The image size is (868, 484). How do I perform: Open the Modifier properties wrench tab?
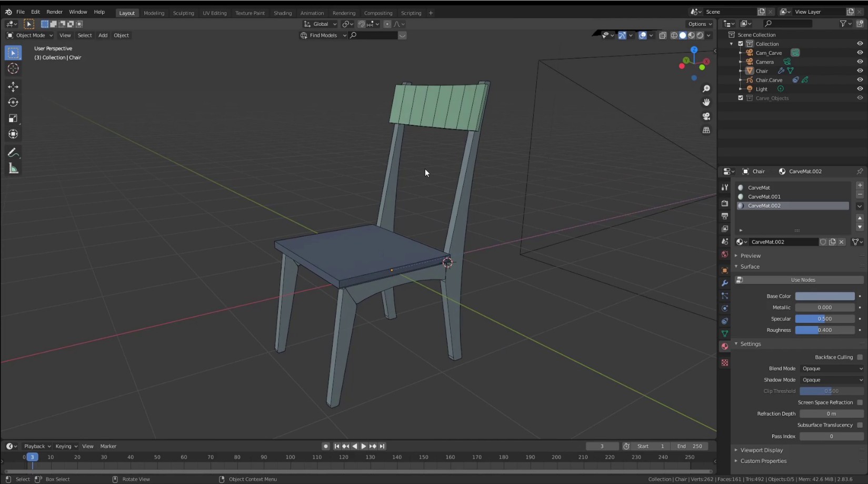725,283
